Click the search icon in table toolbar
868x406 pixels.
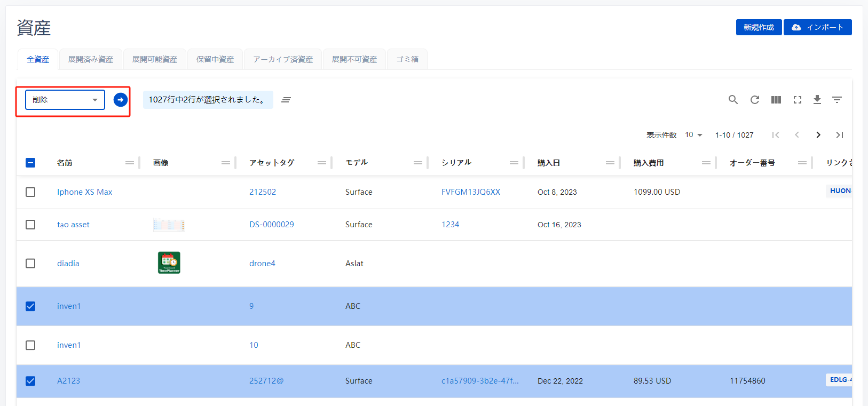[733, 100]
